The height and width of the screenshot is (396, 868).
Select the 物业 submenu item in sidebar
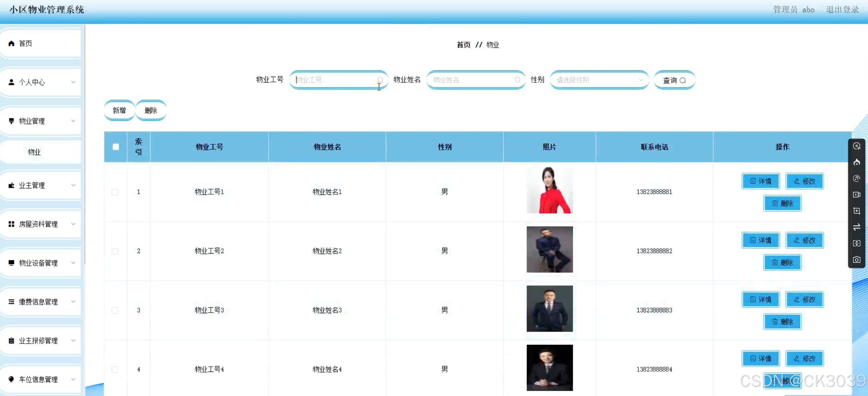pyautogui.click(x=34, y=152)
